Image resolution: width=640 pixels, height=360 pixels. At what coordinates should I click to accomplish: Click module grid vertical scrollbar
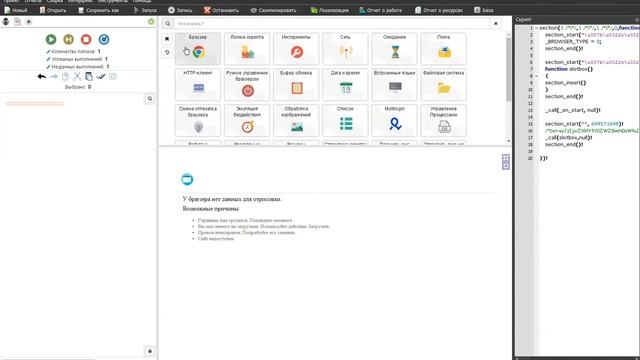(509, 69)
